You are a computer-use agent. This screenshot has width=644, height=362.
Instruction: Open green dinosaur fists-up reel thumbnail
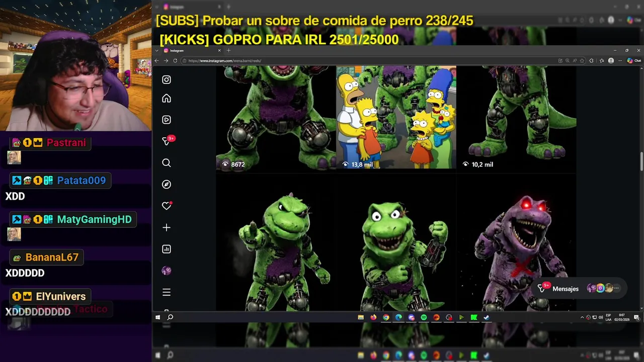[x=396, y=242]
